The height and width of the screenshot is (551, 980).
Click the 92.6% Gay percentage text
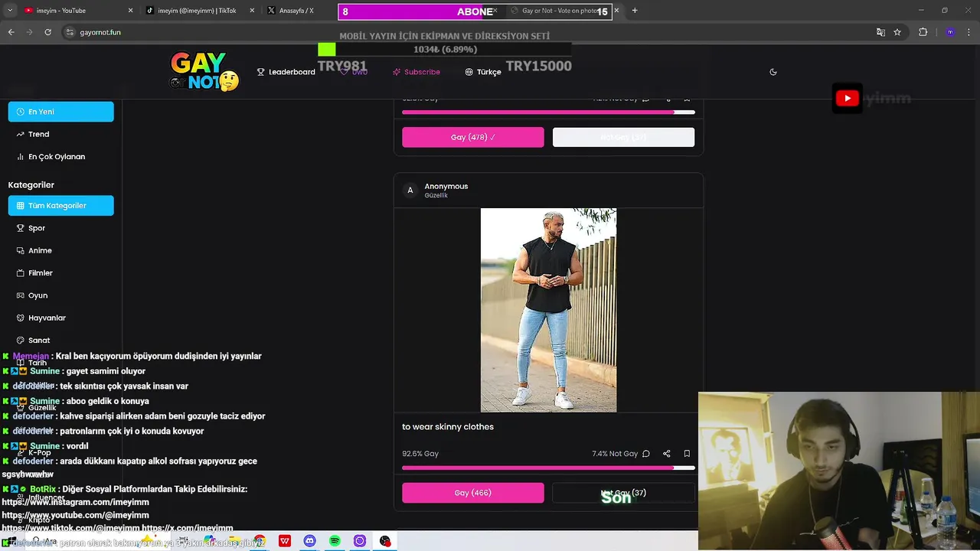click(420, 454)
